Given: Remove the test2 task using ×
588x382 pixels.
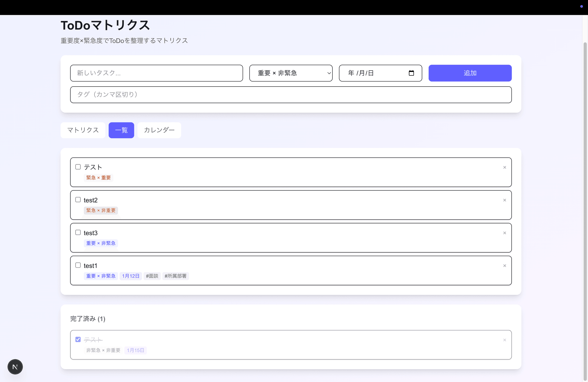Looking at the screenshot, I should click(504, 200).
